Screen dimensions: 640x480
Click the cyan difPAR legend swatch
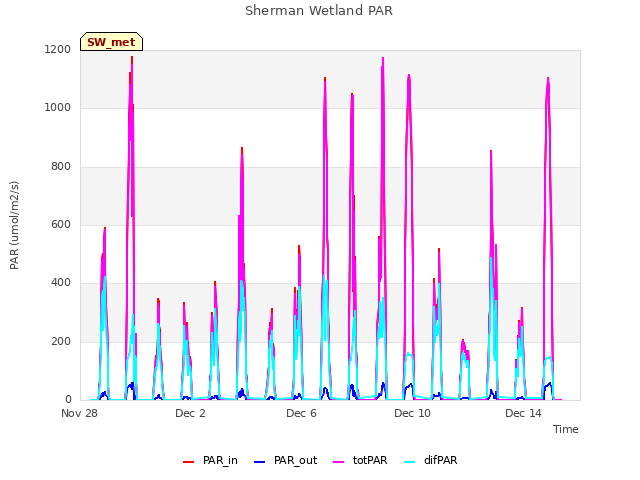(409, 462)
